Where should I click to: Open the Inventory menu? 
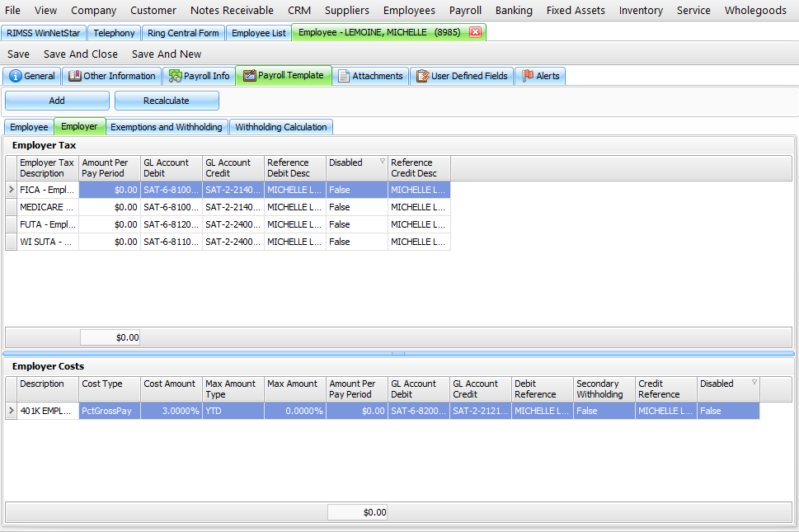click(641, 10)
